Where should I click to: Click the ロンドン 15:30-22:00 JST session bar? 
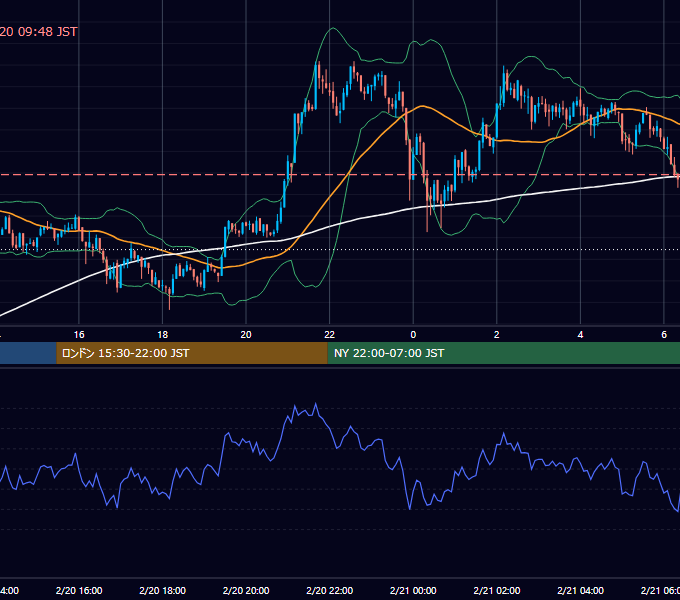pyautogui.click(x=192, y=353)
